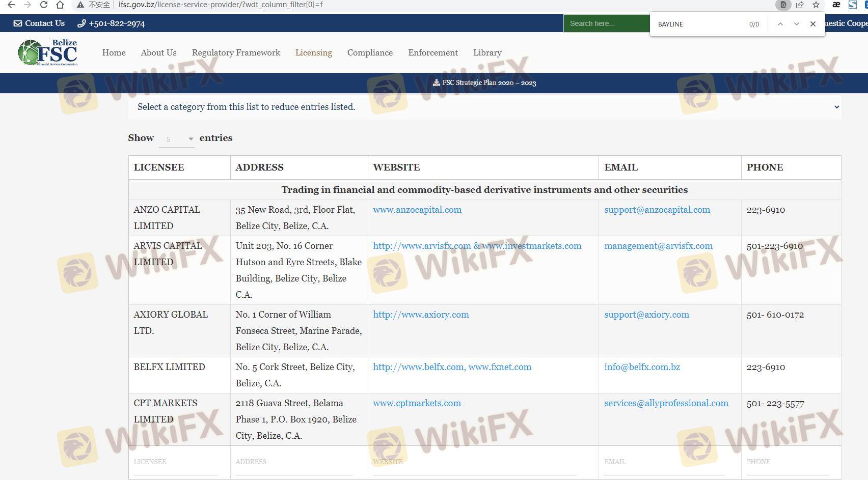This screenshot has height=480, width=868.
Task: Open www.anzocapital.com website link
Action: click(417, 210)
